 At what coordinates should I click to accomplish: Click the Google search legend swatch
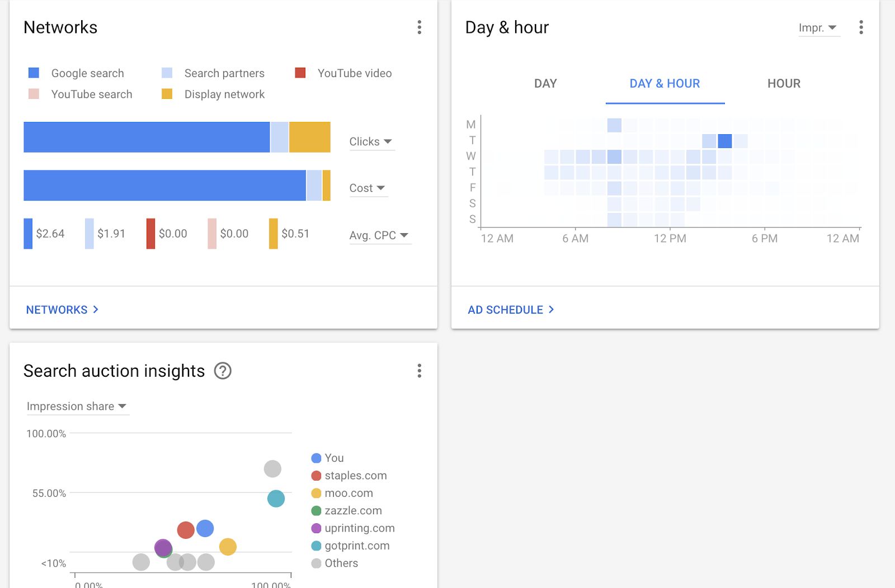(34, 73)
